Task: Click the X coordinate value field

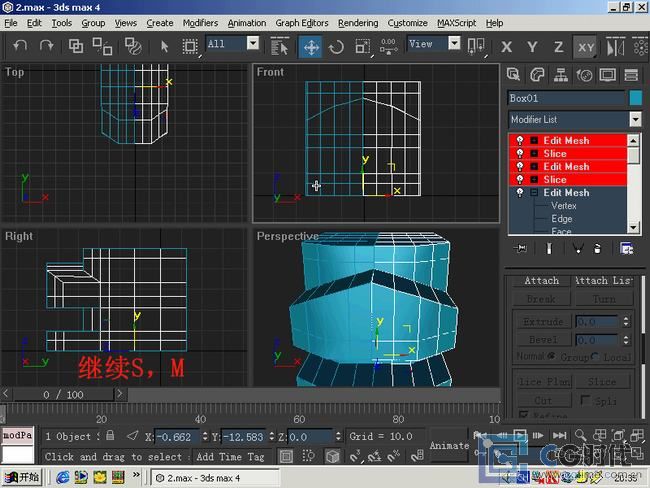Action: 177,437
